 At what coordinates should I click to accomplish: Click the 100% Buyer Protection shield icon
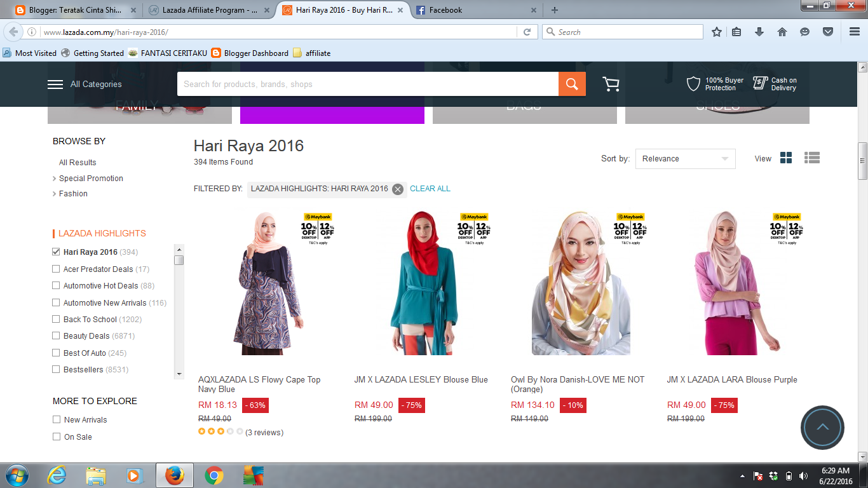tap(693, 84)
